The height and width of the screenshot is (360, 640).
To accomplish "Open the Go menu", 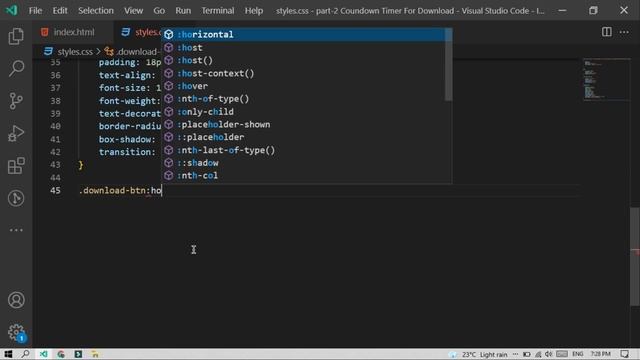I will coord(159,11).
